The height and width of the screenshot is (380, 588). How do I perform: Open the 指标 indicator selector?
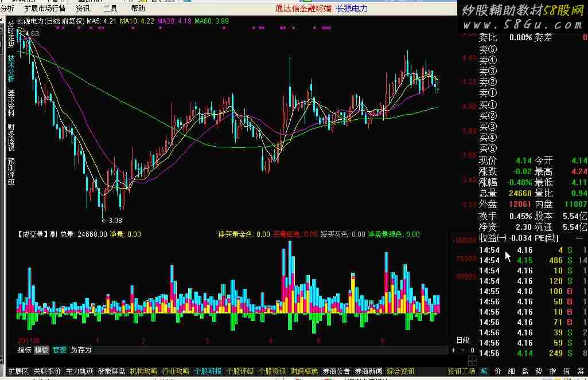point(24,350)
